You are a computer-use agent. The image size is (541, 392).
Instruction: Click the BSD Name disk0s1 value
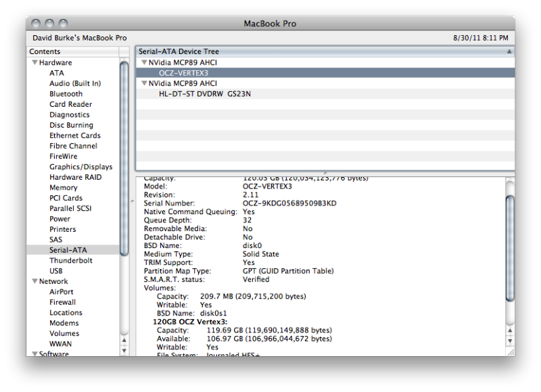[214, 313]
